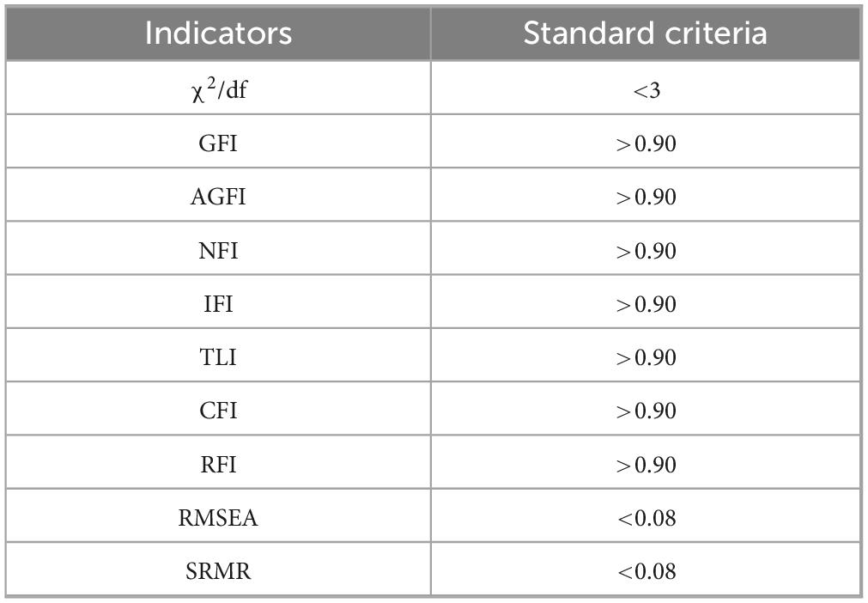This screenshot has height=603, width=868.
Task: Select the TLI indicator cell
Action: (218, 357)
